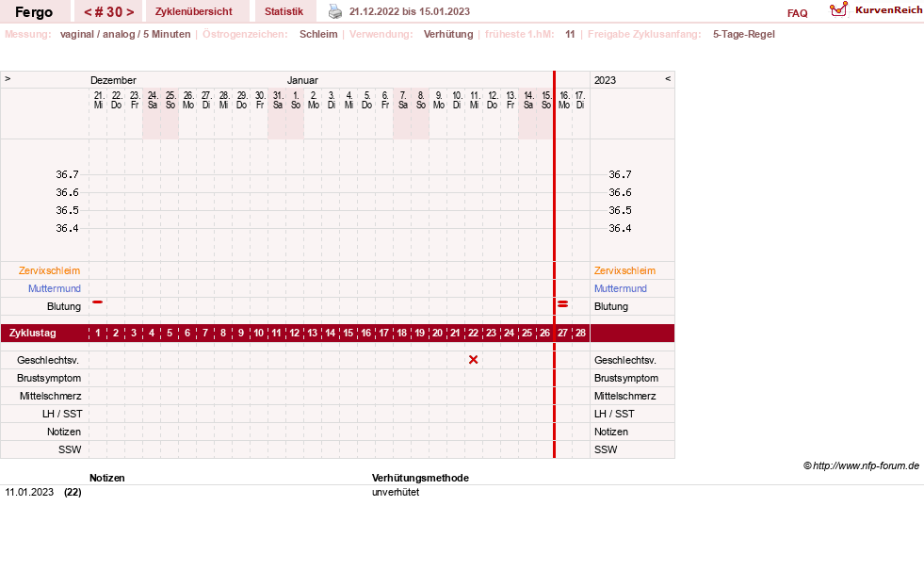This screenshot has height=571, width=924.
Task: Click the 'vaginal / analog / 5 Minuten' value
Action: (x=125, y=34)
